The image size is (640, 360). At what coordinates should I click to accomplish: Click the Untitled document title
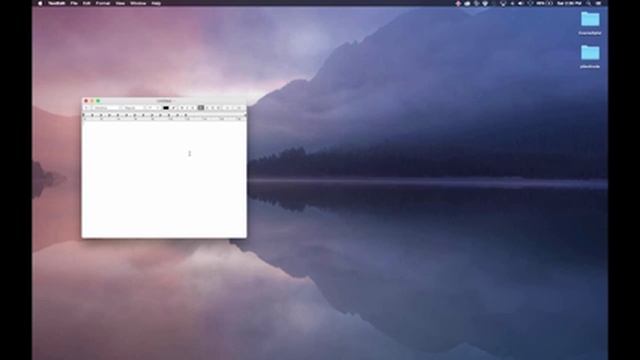(164, 101)
